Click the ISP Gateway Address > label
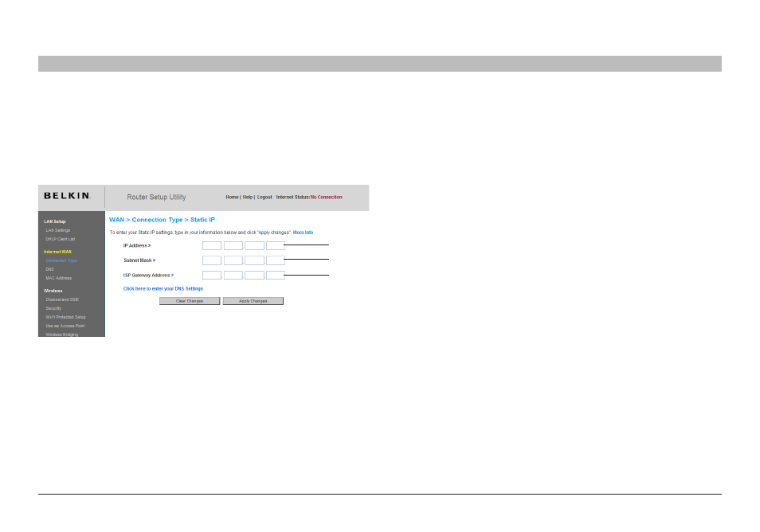The width and height of the screenshot is (760, 532). 148,276
